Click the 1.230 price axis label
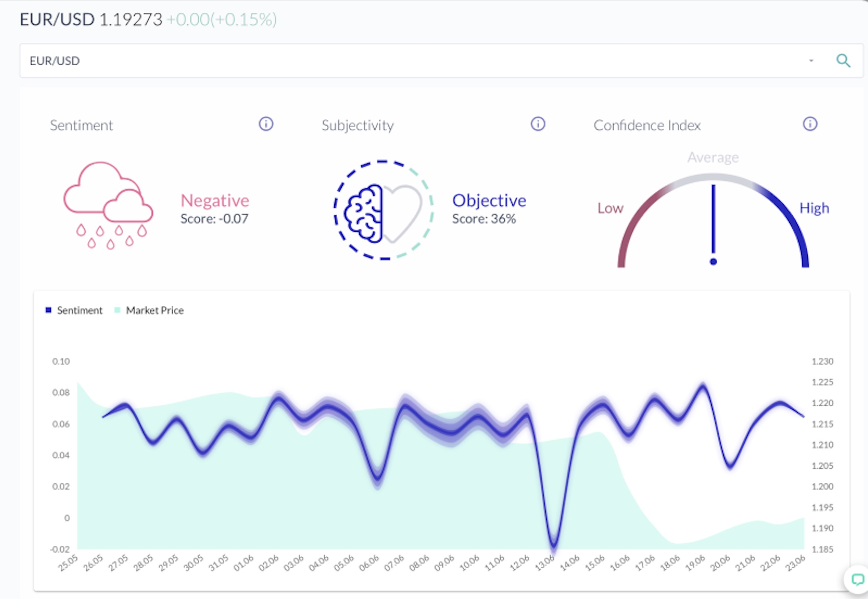Viewport: 868px width, 599px height. point(822,361)
